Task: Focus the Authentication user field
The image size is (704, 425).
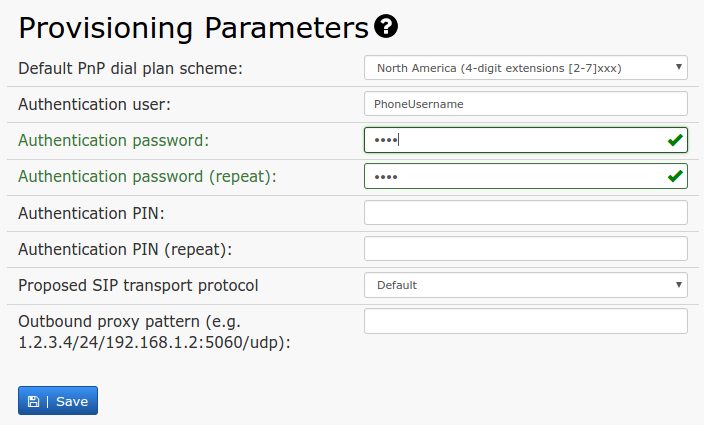Action: [x=526, y=104]
